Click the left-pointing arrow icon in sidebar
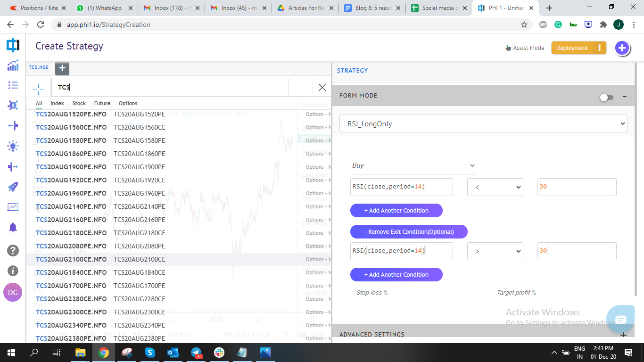Image resolution: width=644 pixels, height=362 pixels. tap(13, 125)
